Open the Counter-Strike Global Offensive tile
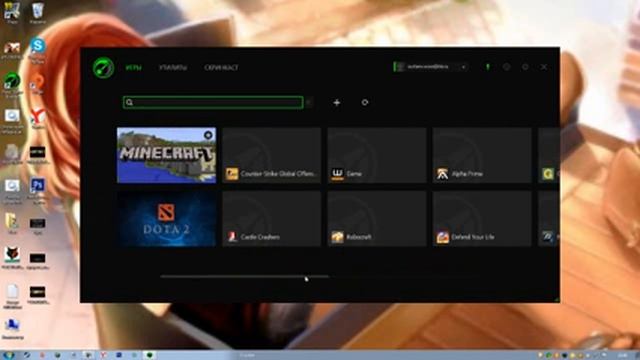This screenshot has width=640, height=360. 272,155
